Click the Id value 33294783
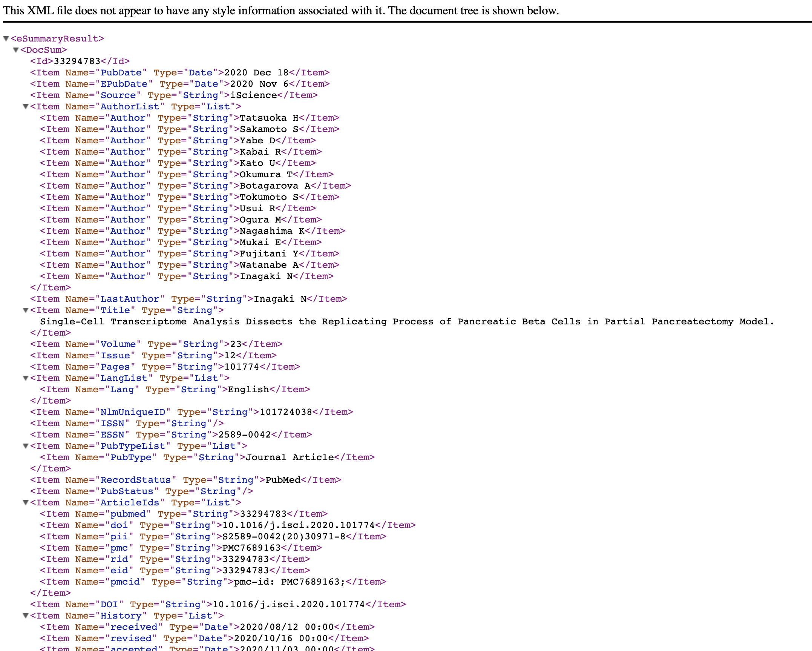 coord(77,61)
